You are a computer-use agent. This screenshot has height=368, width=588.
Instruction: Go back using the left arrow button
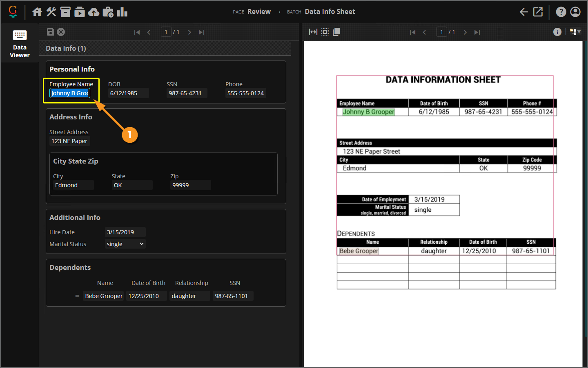[x=523, y=12]
